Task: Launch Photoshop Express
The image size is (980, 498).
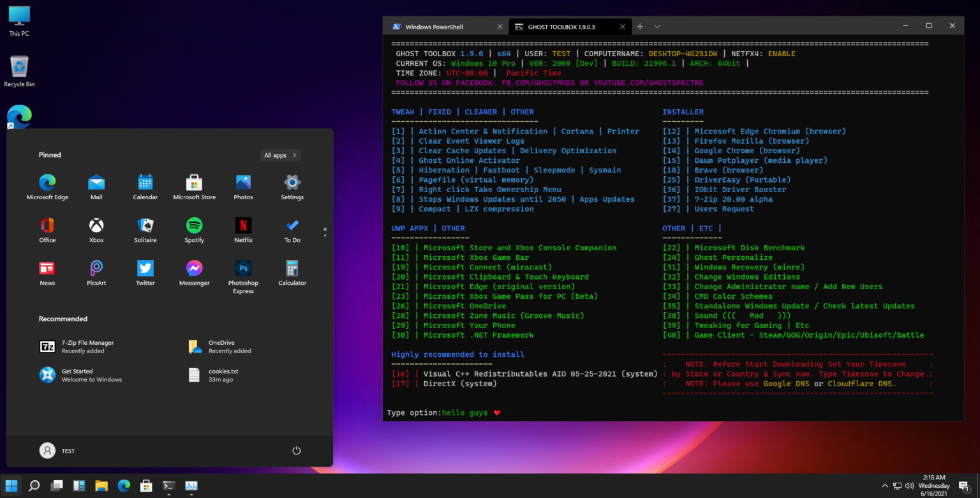Action: tap(243, 276)
